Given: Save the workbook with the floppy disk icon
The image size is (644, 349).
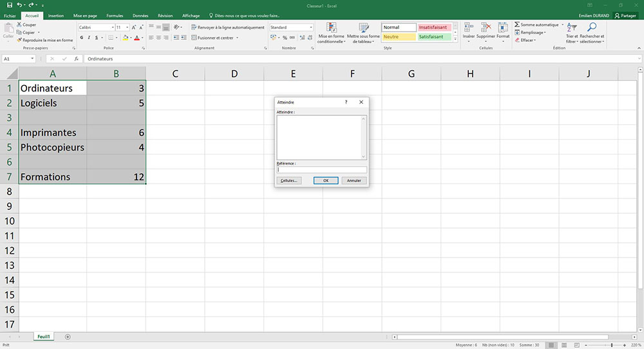Looking at the screenshot, I should [x=9, y=5].
